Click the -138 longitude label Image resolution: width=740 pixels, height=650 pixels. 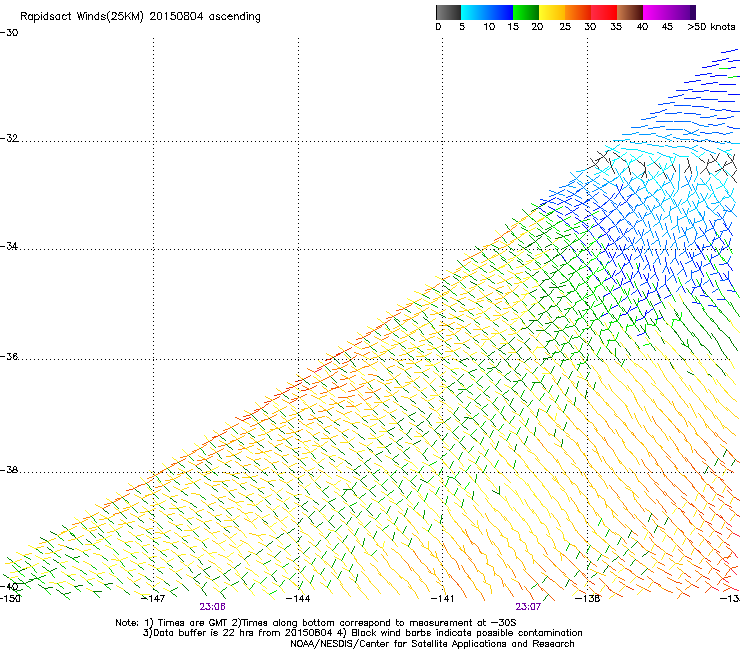point(588,599)
